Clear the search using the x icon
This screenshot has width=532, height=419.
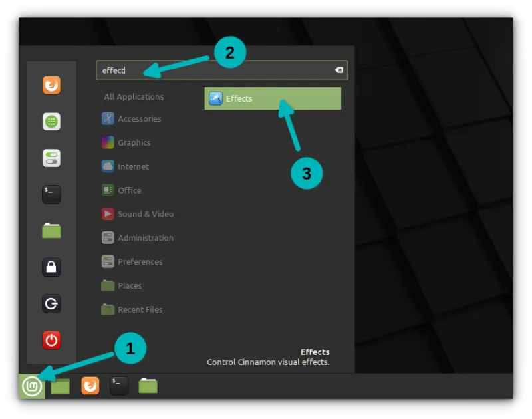point(338,70)
